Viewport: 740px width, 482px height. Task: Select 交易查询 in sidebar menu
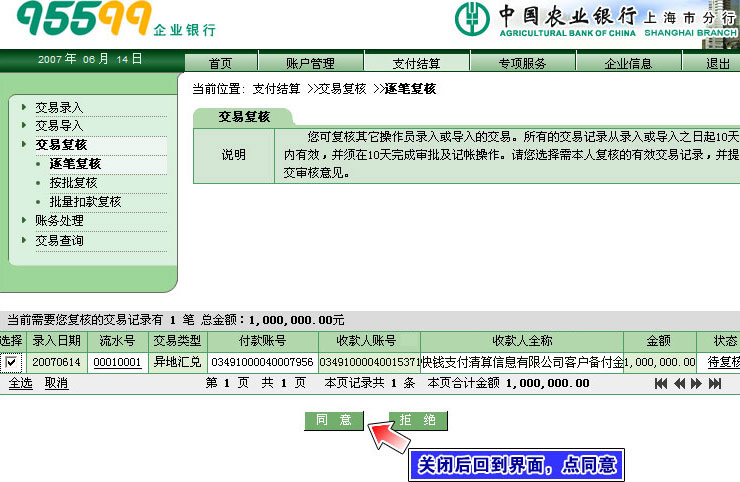point(59,240)
